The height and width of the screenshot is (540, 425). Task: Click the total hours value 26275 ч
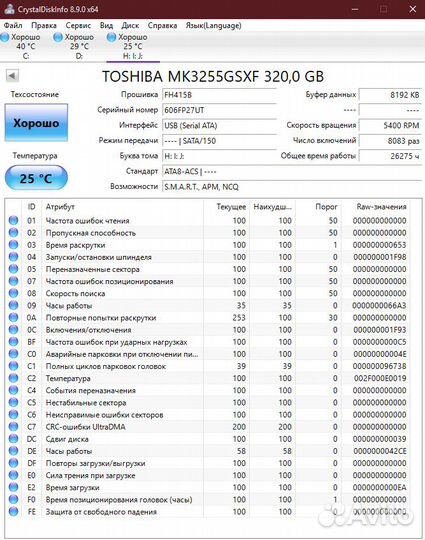coord(390,156)
